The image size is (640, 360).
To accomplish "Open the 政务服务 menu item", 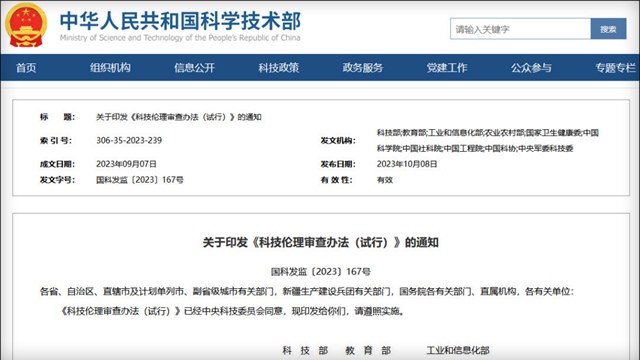I will [x=363, y=68].
